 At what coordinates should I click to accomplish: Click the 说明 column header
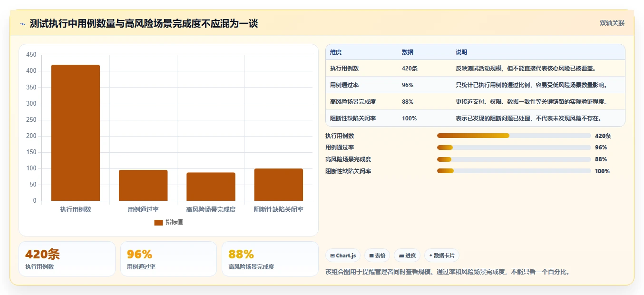(x=461, y=52)
